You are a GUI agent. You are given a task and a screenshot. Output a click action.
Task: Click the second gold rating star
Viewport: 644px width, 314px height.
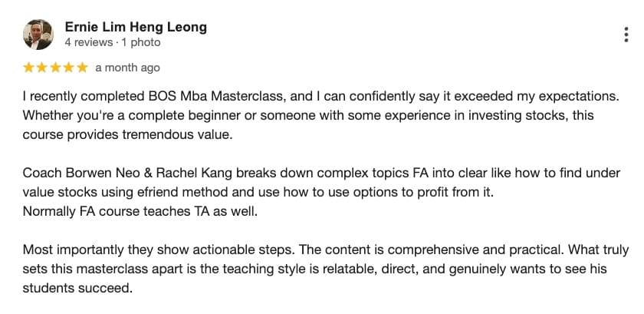coord(42,68)
